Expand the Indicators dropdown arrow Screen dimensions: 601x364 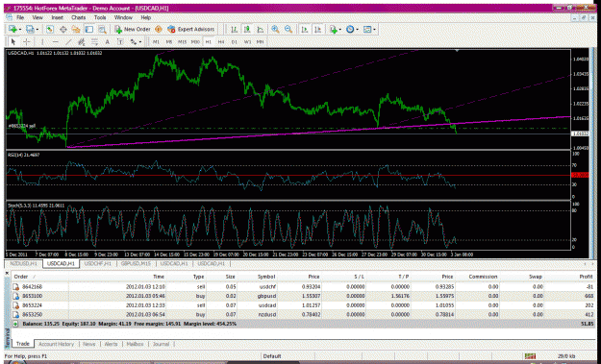point(340,30)
